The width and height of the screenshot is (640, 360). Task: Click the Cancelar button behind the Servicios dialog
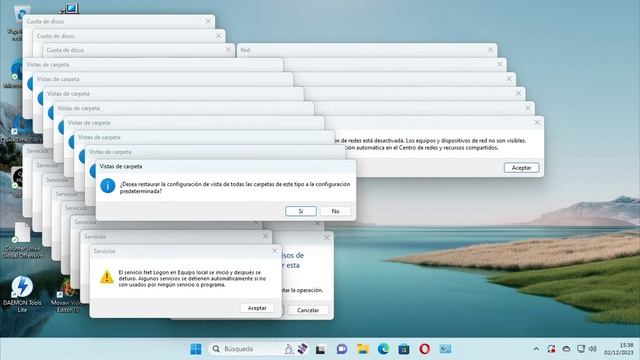pos(308,310)
